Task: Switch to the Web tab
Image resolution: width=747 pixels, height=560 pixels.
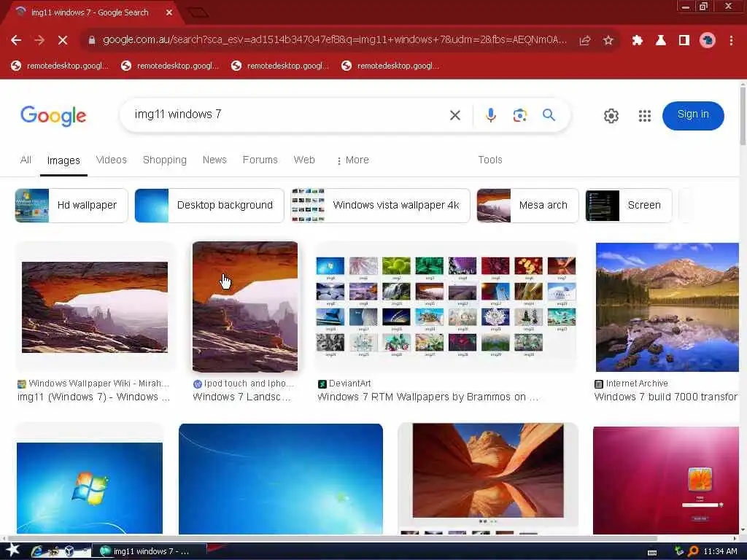Action: pyautogui.click(x=304, y=160)
